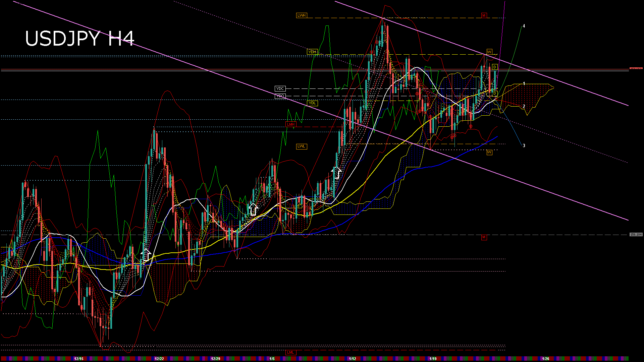The image size is (644, 362).
Task: Select the lower W badge above the dotted line
Action: pos(489,153)
